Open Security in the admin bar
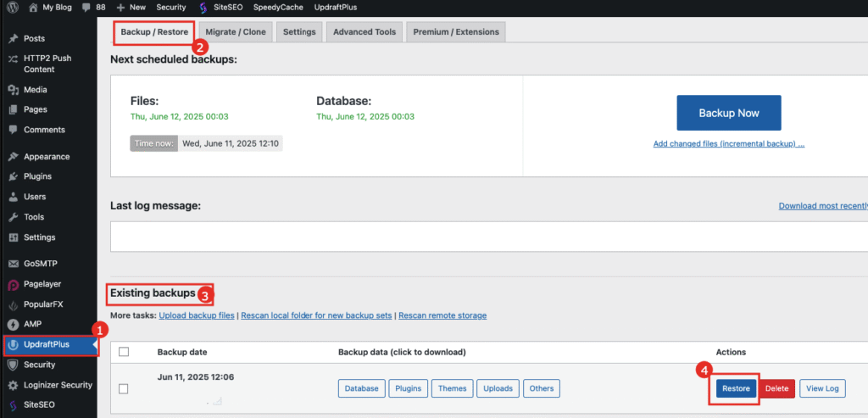The image size is (868, 418). click(171, 8)
